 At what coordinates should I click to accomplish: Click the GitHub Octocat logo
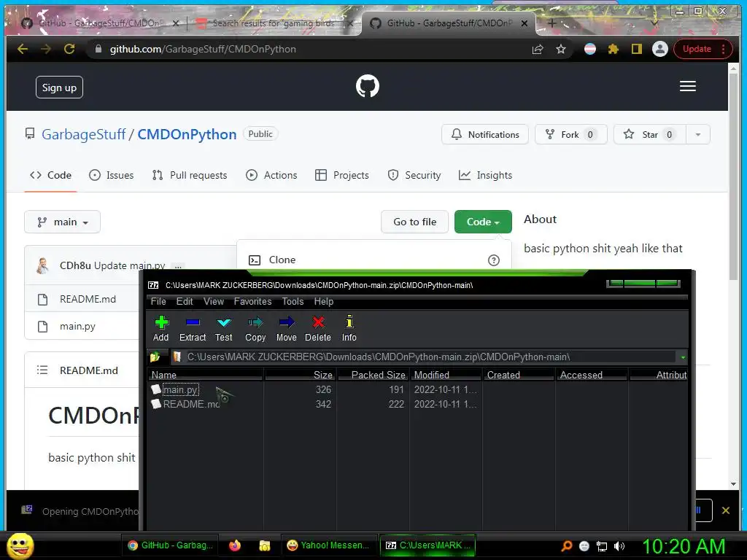click(x=368, y=86)
